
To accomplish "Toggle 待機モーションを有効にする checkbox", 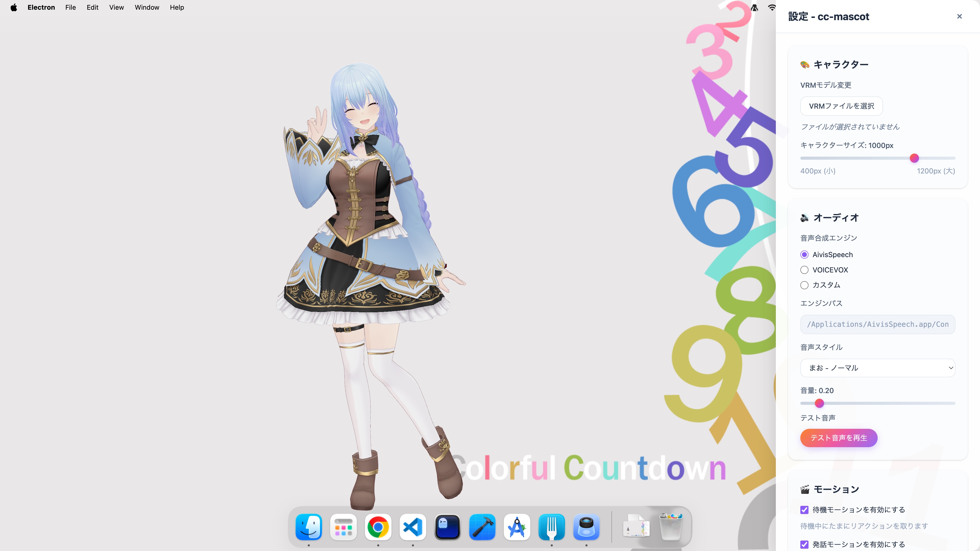I will point(804,510).
